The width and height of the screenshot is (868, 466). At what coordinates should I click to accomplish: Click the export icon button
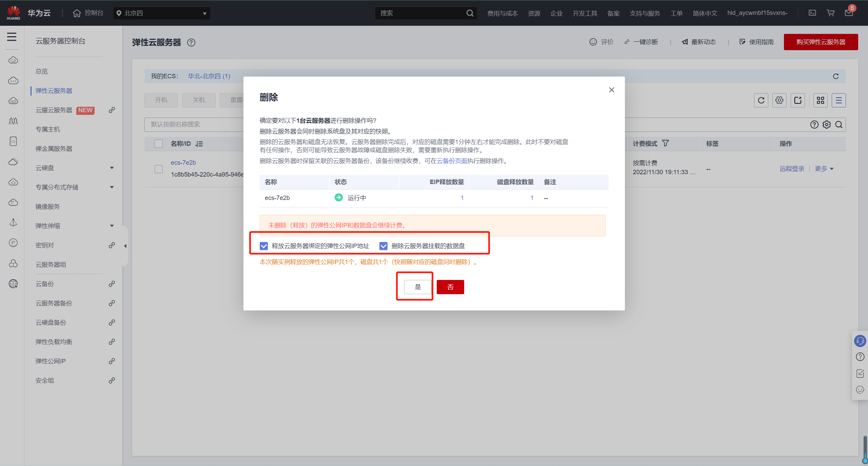point(798,100)
